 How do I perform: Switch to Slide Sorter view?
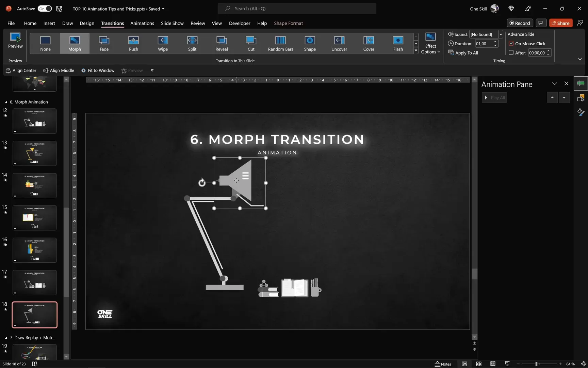[479, 364]
